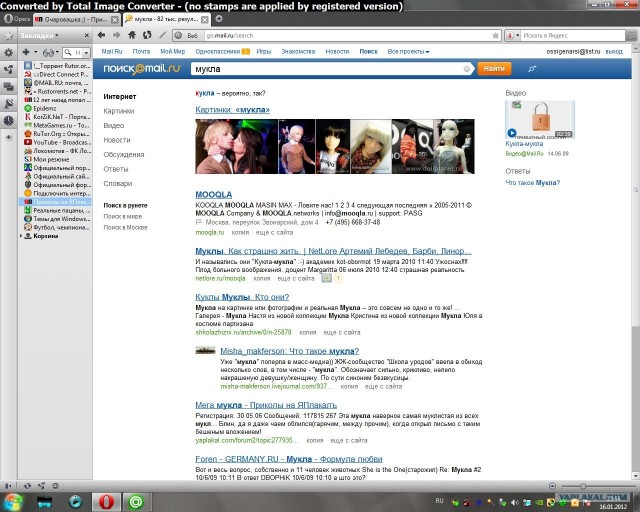Open the Opera taskbar icon
Viewport: 640px width, 512px height.
pos(106,502)
